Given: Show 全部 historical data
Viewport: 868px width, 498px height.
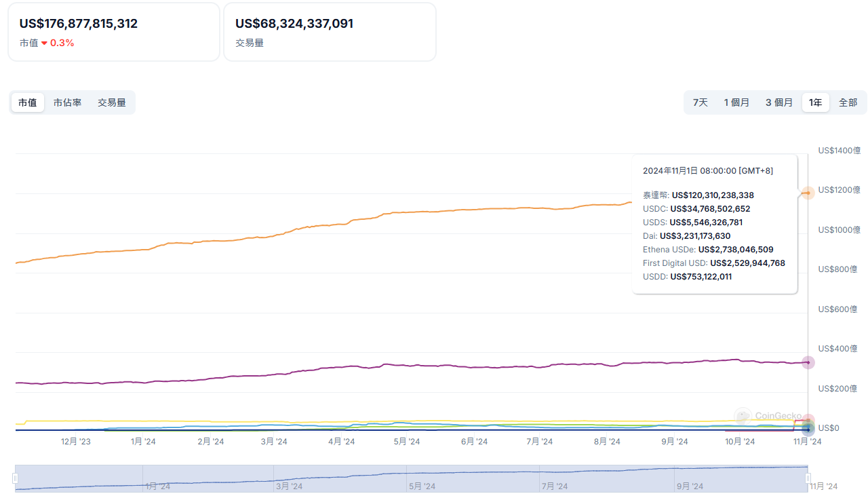Looking at the screenshot, I should tap(848, 102).
